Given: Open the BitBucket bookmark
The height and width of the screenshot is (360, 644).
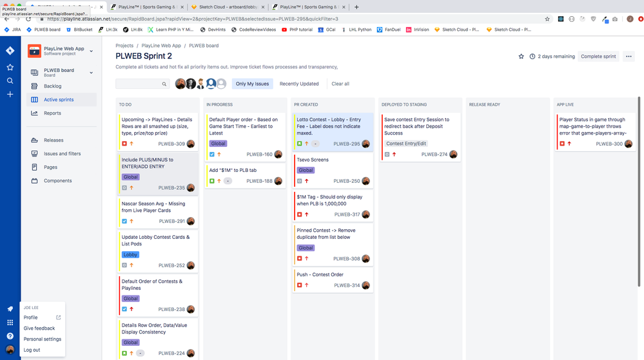Looking at the screenshot, I should click(x=79, y=30).
